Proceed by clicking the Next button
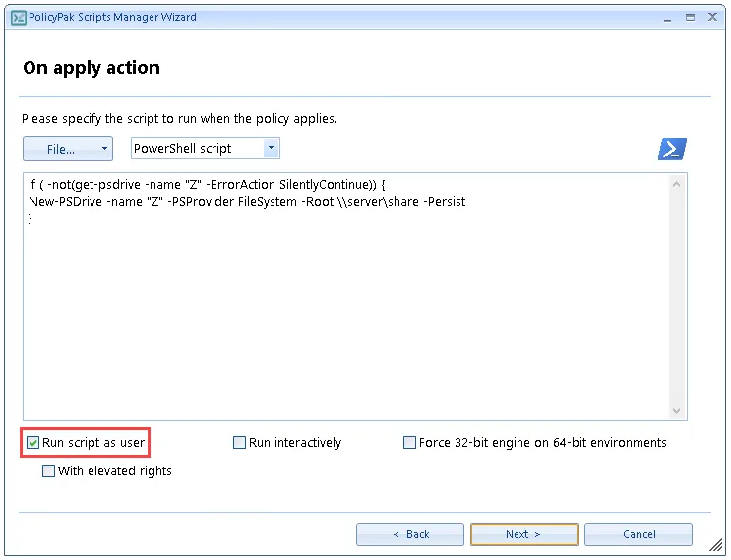 [x=523, y=534]
